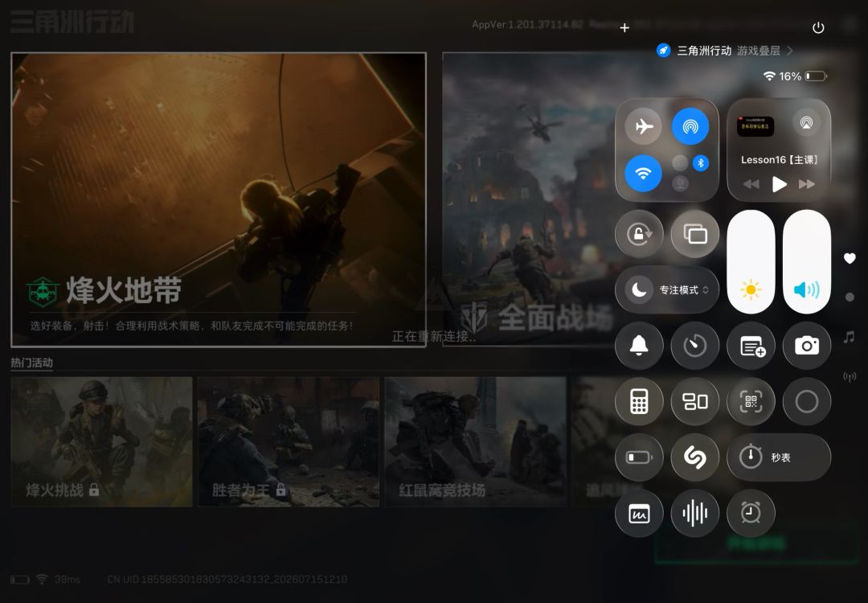Viewport: 868px width, 603px height.
Task: Open the 热门活动 tab
Action: click(x=31, y=363)
